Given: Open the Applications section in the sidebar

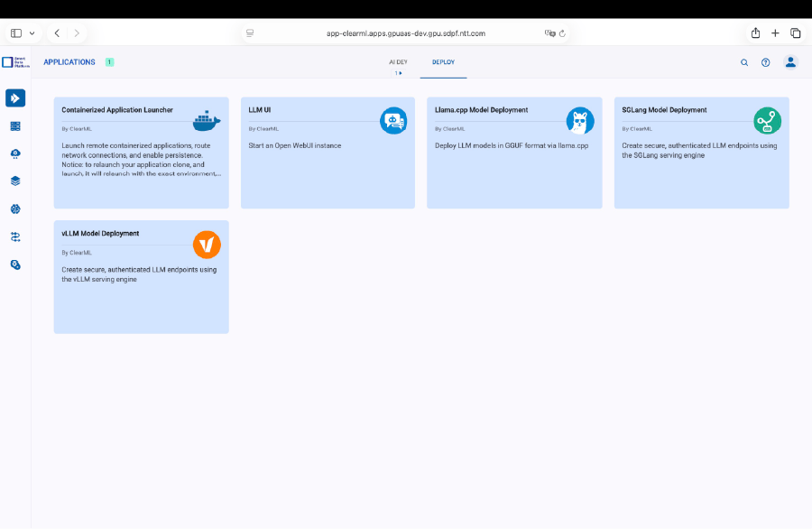Looking at the screenshot, I should point(15,97).
